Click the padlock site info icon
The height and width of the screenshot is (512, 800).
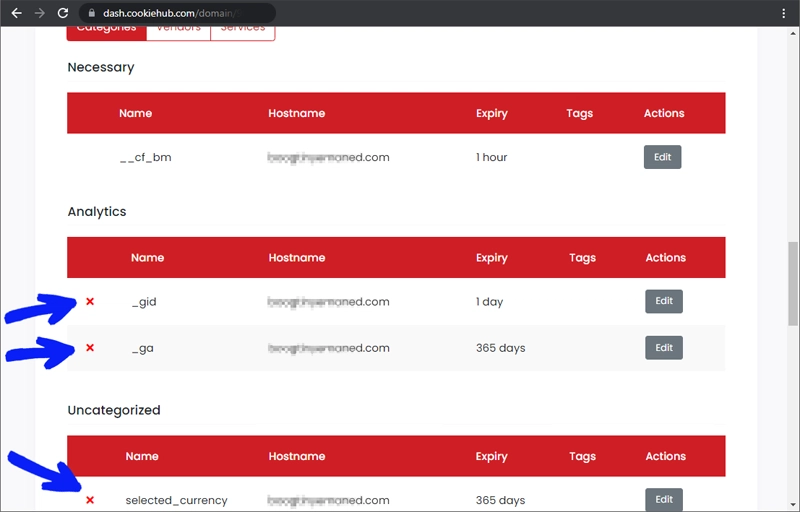(x=90, y=14)
